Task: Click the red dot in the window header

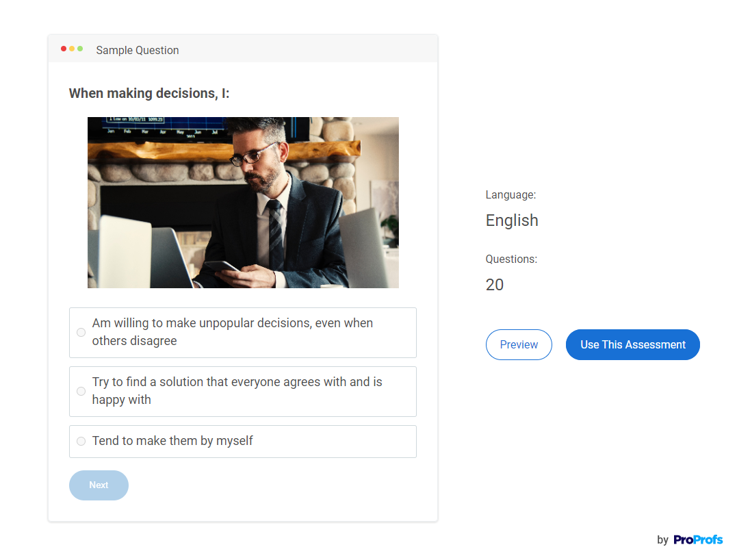Action: click(64, 49)
